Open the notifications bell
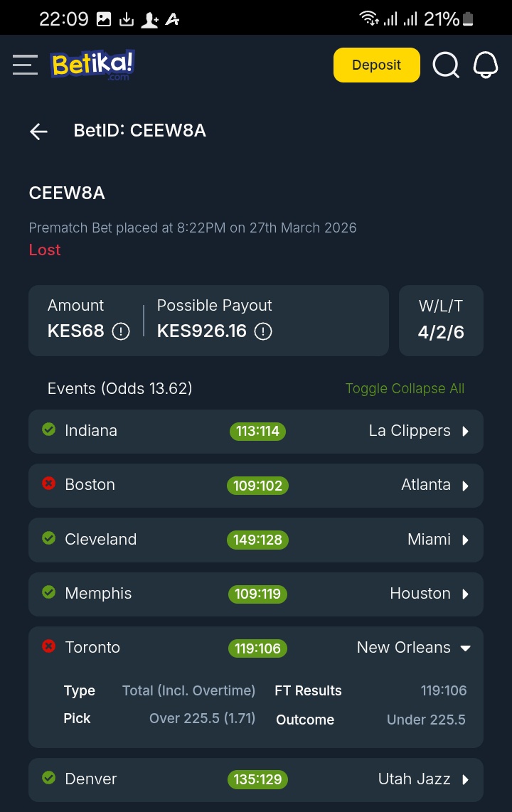The image size is (512, 812). coord(486,65)
